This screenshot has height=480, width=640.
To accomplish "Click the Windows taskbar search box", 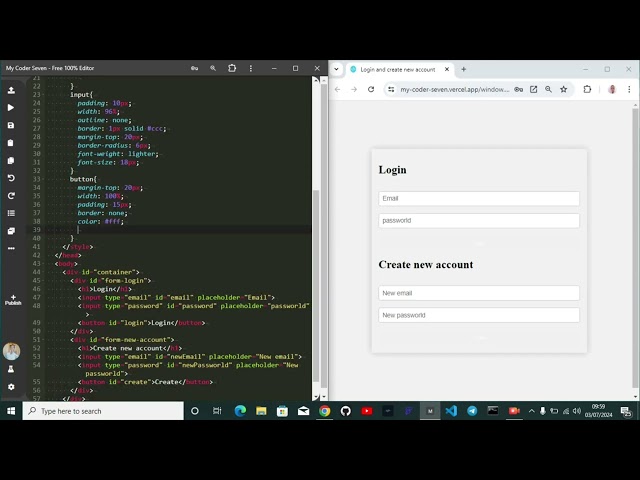I will (103, 411).
